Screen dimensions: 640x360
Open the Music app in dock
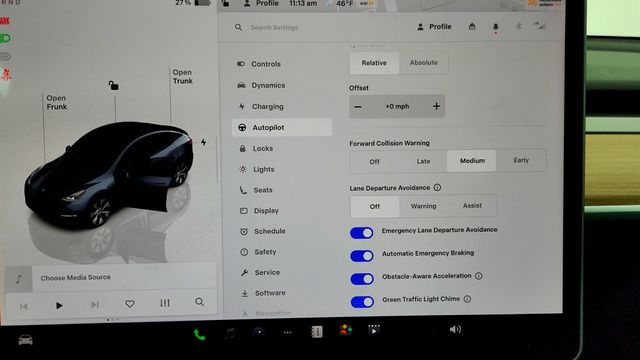230,334
